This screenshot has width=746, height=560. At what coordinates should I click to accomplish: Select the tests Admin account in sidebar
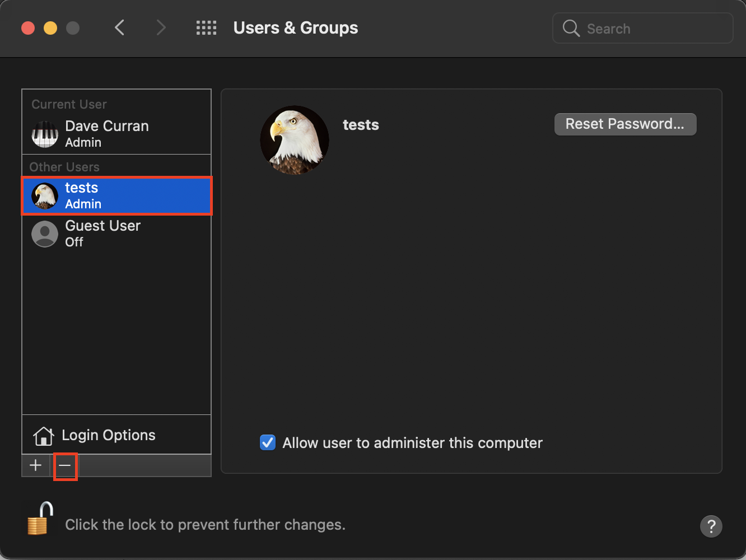point(116,195)
